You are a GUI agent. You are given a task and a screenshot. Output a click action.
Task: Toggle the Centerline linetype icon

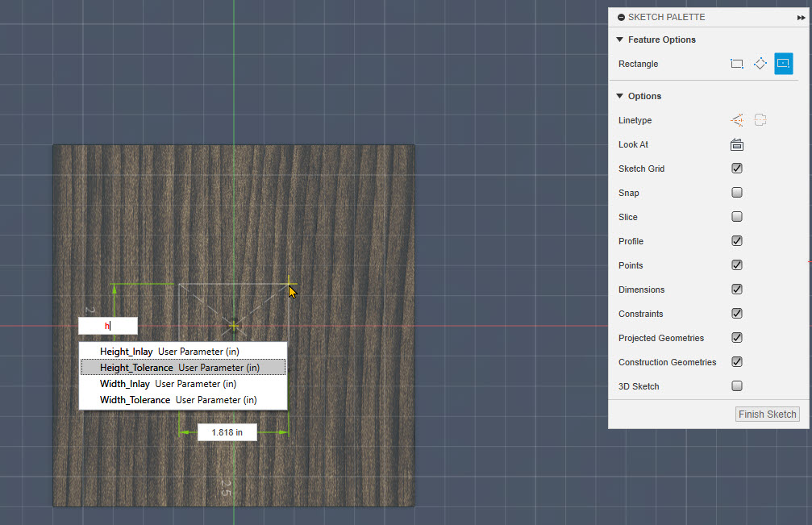[x=760, y=120]
